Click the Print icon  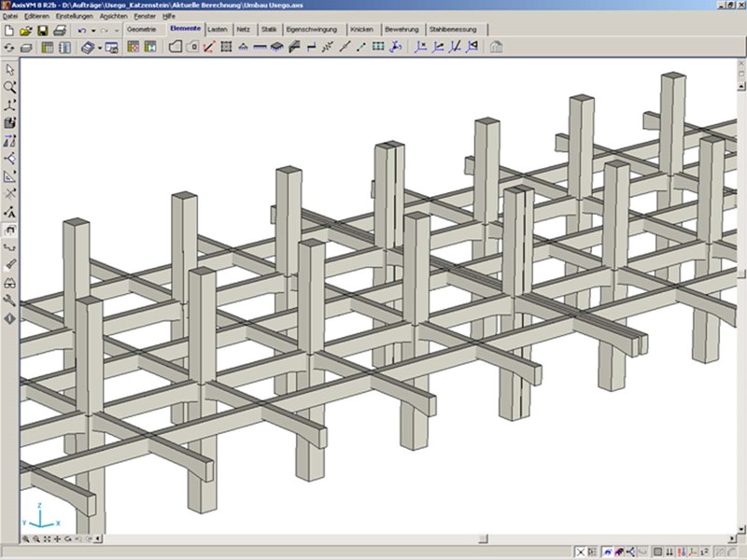tap(59, 31)
